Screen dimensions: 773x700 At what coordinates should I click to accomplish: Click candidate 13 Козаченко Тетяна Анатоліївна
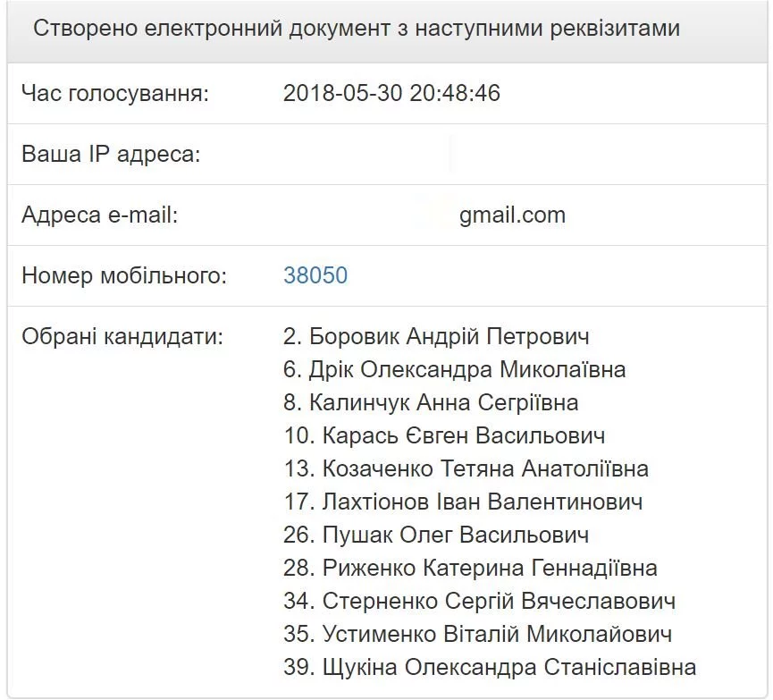pos(466,468)
